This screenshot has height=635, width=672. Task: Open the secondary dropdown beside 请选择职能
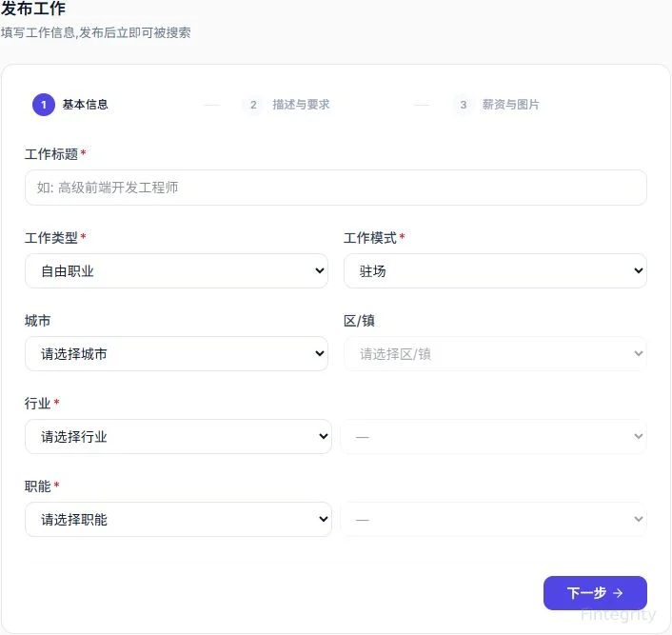pos(493,519)
